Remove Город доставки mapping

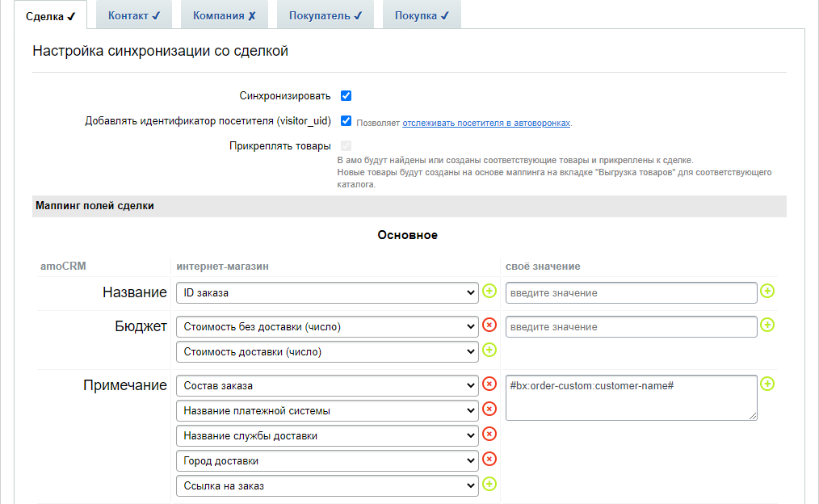point(489,459)
